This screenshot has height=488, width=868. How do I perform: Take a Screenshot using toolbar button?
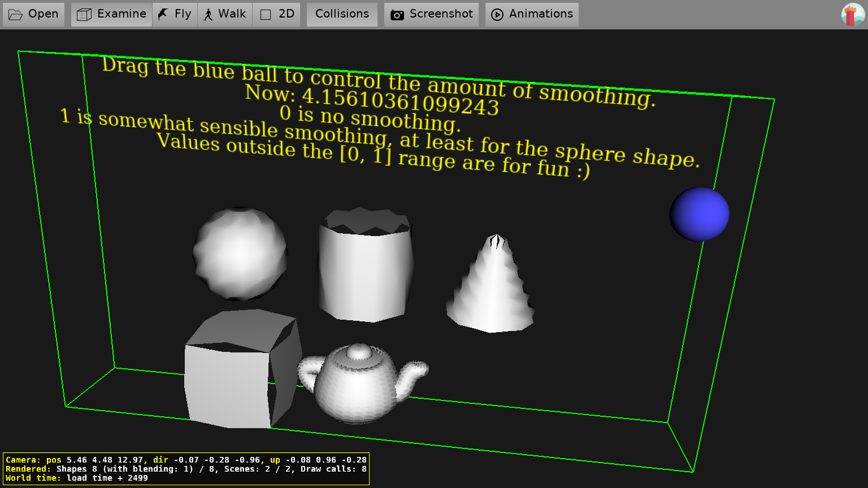(x=431, y=14)
